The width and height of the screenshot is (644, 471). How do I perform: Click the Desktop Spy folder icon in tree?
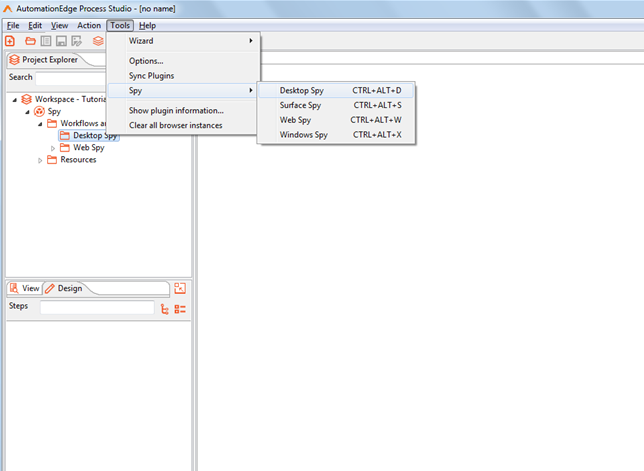64,136
